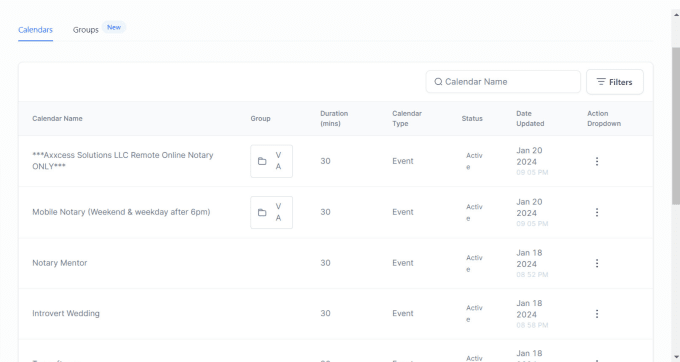Open the three-dot menu for the Notary Mentor row
The image size is (680, 362).
click(597, 263)
